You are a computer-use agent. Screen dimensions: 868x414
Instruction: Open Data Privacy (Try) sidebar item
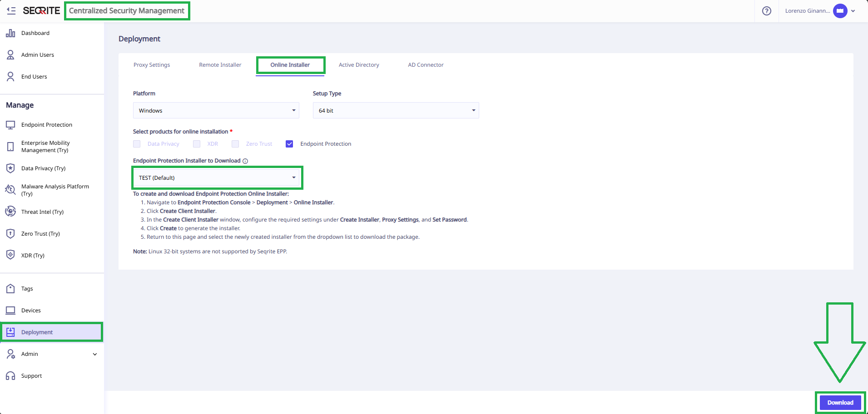pyautogui.click(x=43, y=168)
